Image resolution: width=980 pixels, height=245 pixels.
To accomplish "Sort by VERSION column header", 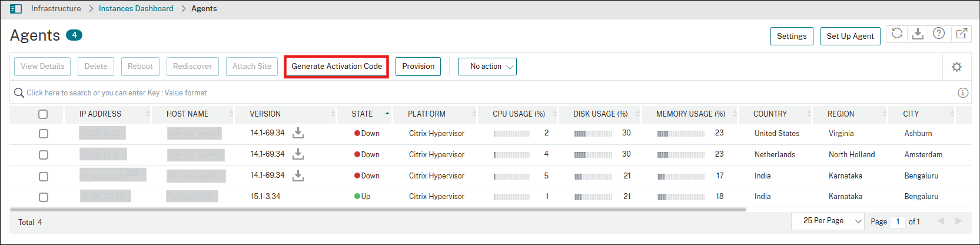I will click(265, 114).
